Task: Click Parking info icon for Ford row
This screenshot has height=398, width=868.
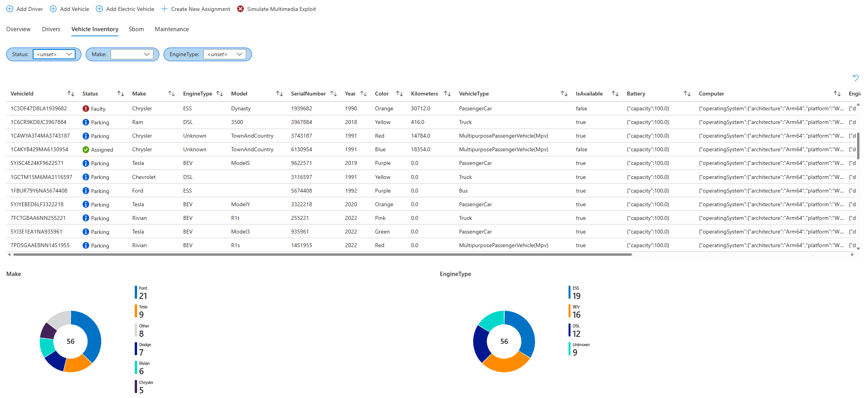Action: tap(86, 191)
